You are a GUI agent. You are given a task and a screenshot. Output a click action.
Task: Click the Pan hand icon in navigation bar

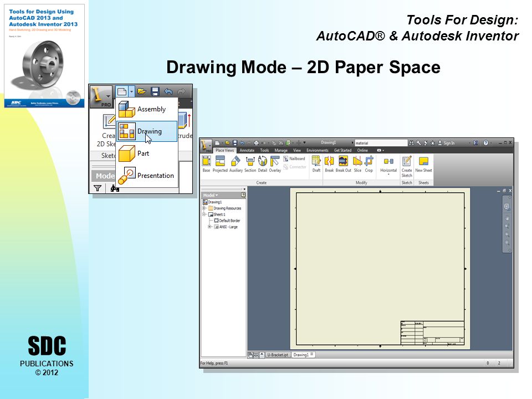[507, 218]
